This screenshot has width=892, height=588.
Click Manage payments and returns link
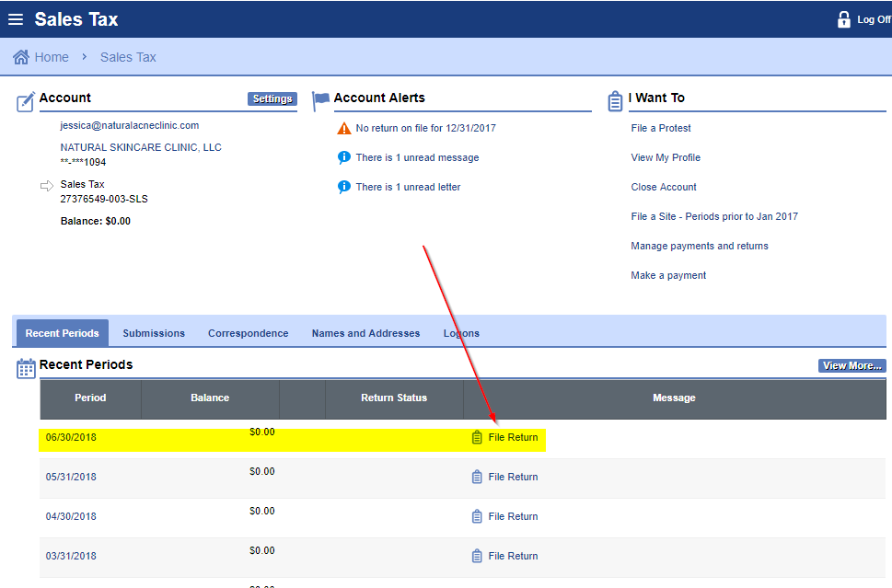pos(700,246)
